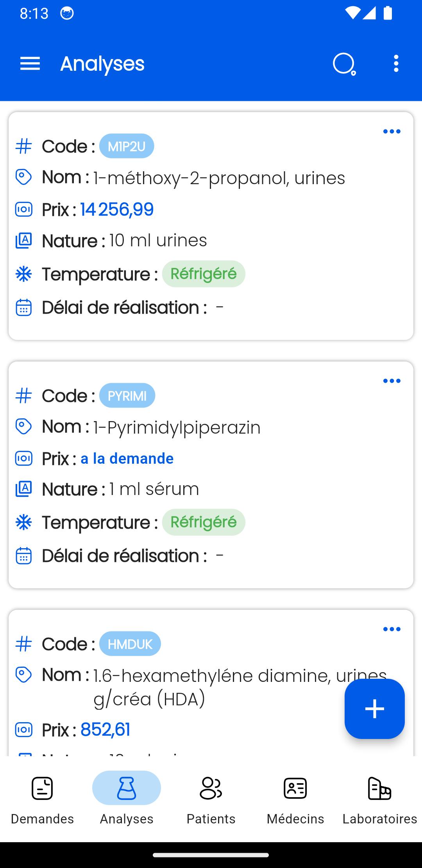Viewport: 422px width, 868px height.
Task: Tap calendar icon beside first Délai de réalisation
Action: (23, 307)
